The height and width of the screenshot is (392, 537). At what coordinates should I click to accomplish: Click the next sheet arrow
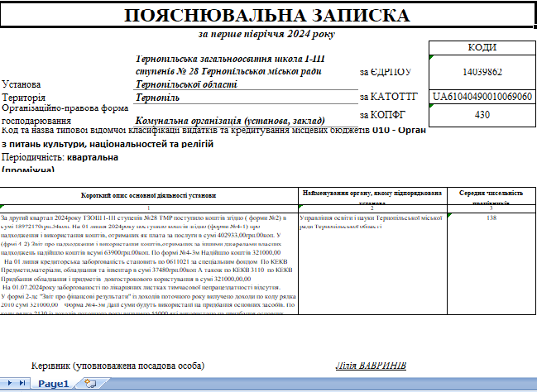(10, 383)
